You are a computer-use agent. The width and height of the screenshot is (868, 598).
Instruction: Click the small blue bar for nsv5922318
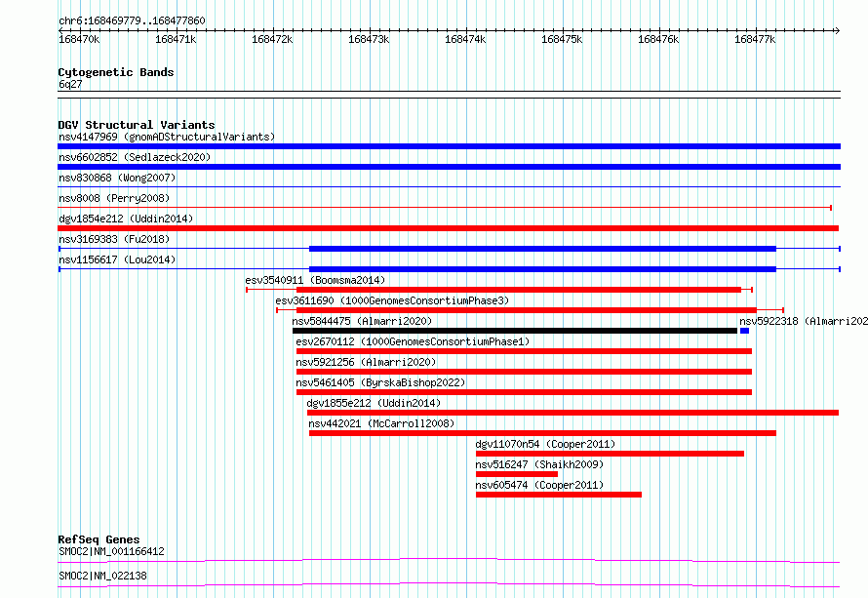(744, 331)
